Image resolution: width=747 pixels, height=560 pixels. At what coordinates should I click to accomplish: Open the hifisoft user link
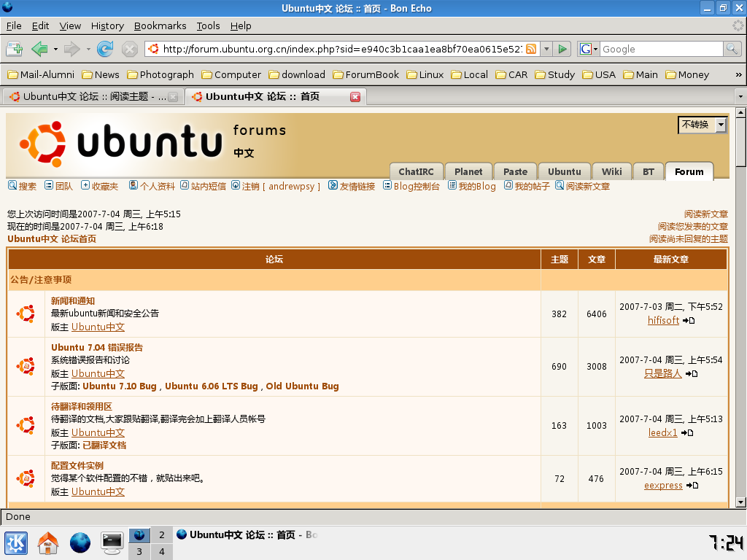[x=663, y=321]
